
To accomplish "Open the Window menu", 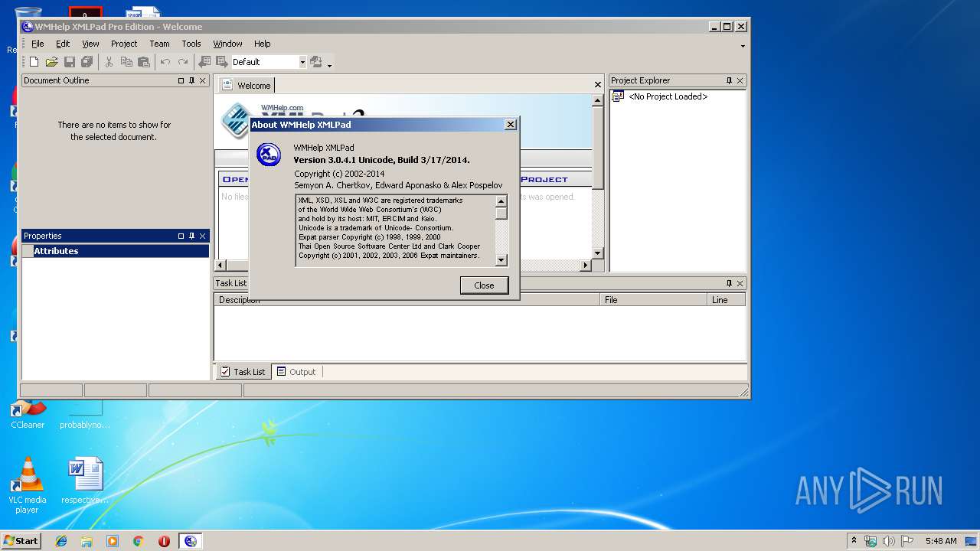I will (x=227, y=44).
